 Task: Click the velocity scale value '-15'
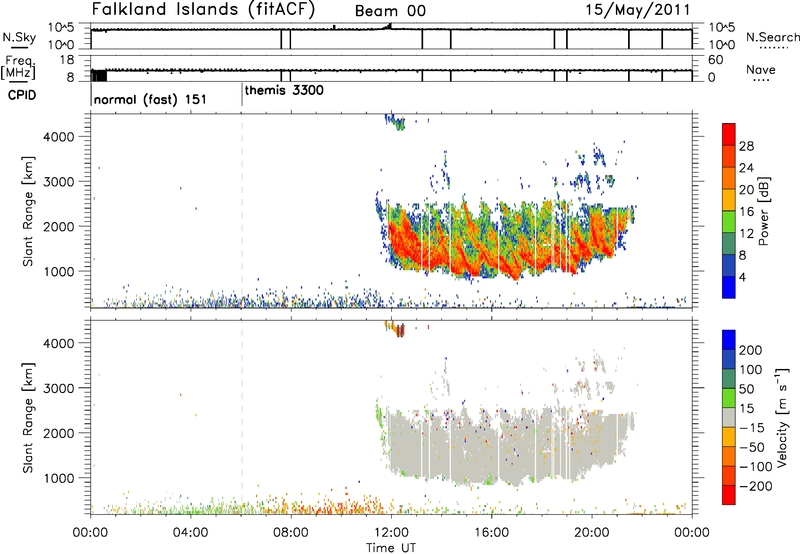[752, 427]
